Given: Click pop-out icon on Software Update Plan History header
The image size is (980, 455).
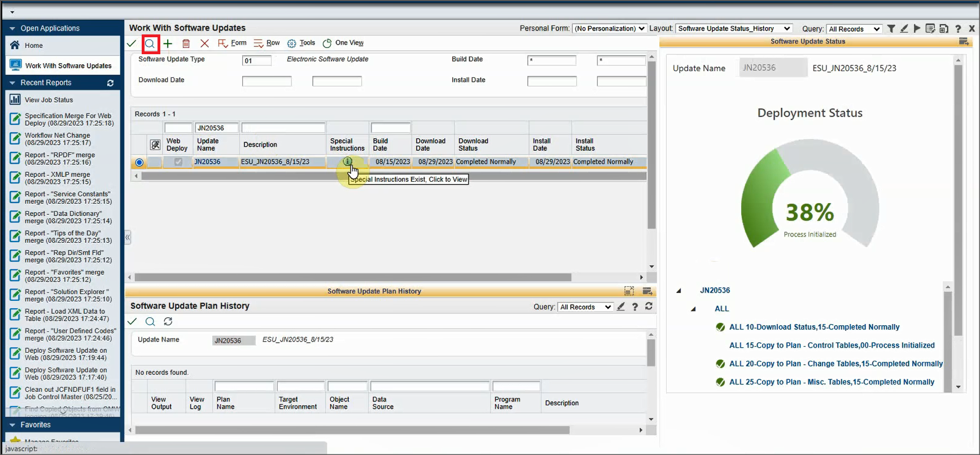Looking at the screenshot, I should point(648,291).
